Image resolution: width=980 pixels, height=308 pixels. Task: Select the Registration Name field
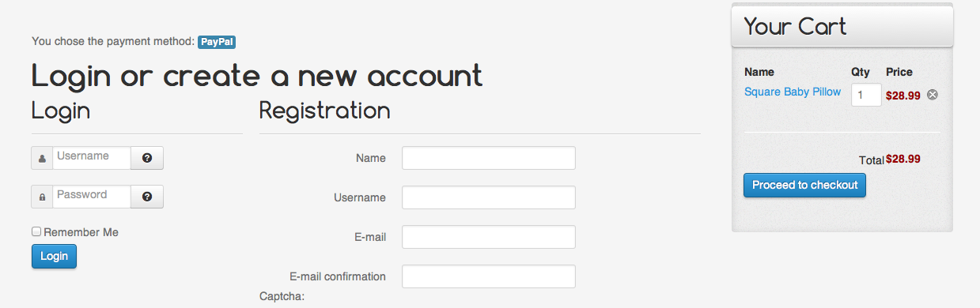click(x=489, y=158)
